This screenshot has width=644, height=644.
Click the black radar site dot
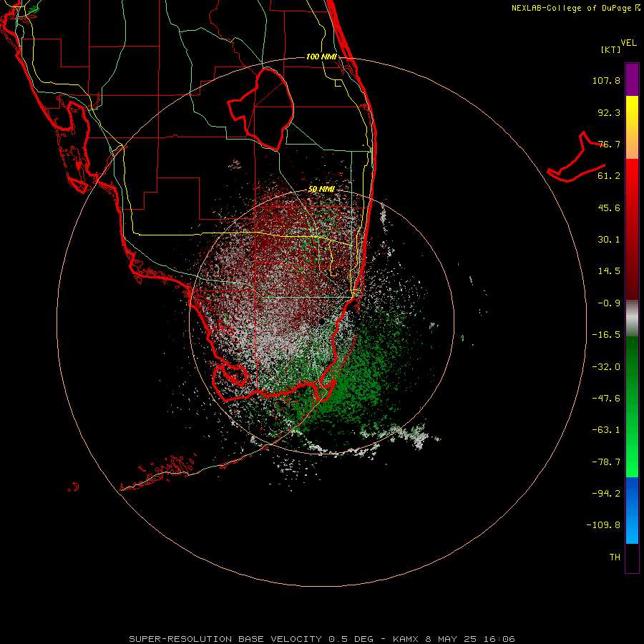(321, 321)
